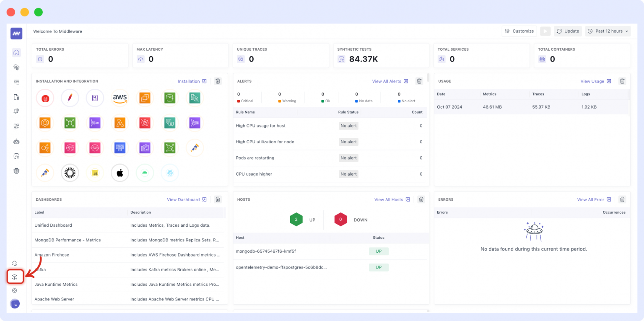This screenshot has height=321, width=644.
Task: Select the AWS integration icon
Action: point(120,97)
